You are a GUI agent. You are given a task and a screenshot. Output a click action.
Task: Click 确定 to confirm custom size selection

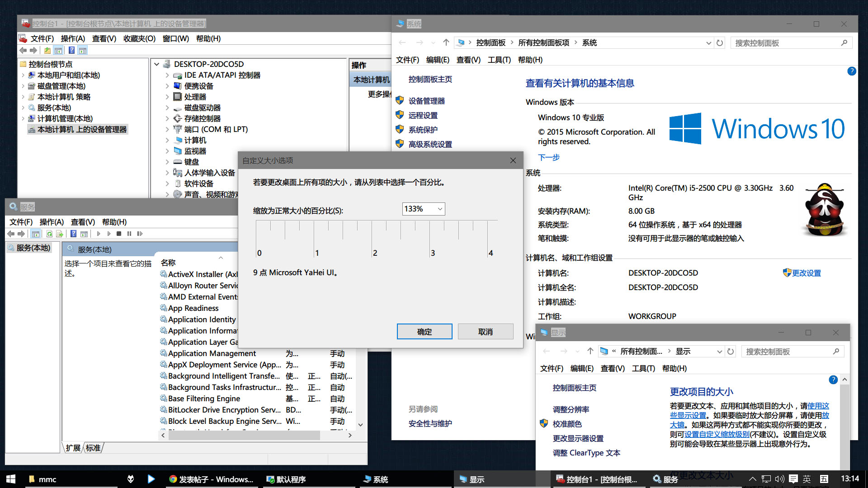tap(425, 332)
